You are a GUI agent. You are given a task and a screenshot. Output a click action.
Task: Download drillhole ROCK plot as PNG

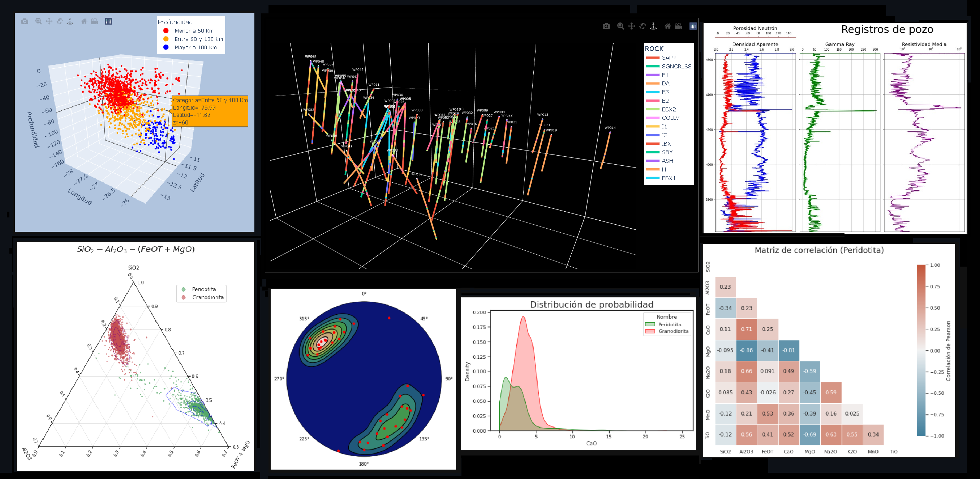606,26
